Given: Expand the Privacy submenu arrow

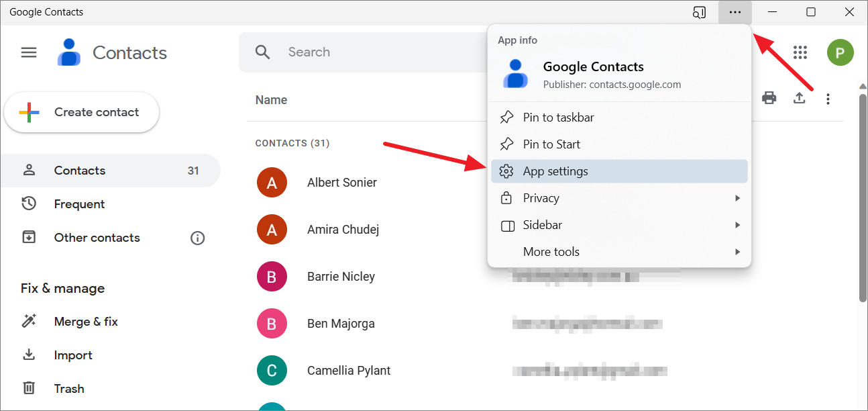Looking at the screenshot, I should click(737, 198).
